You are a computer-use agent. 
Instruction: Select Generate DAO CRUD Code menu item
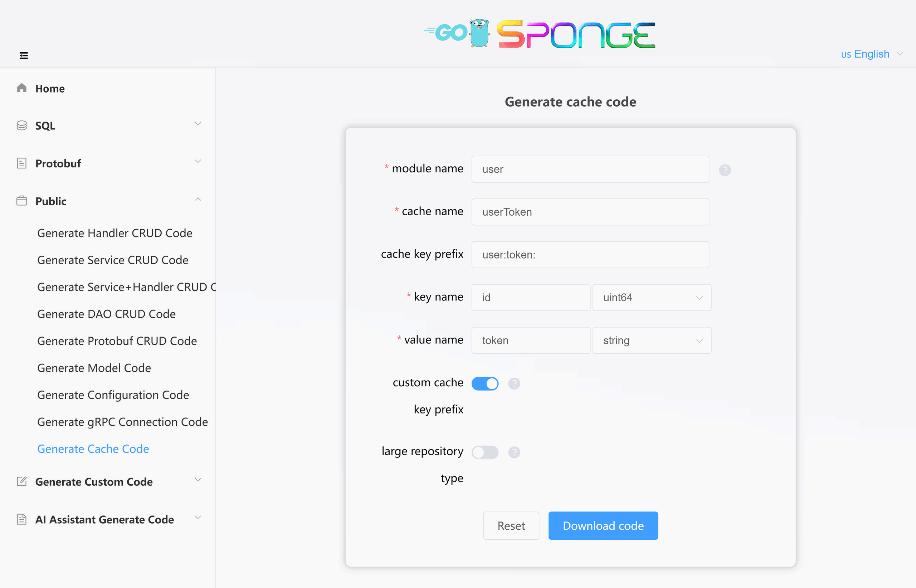click(x=106, y=314)
